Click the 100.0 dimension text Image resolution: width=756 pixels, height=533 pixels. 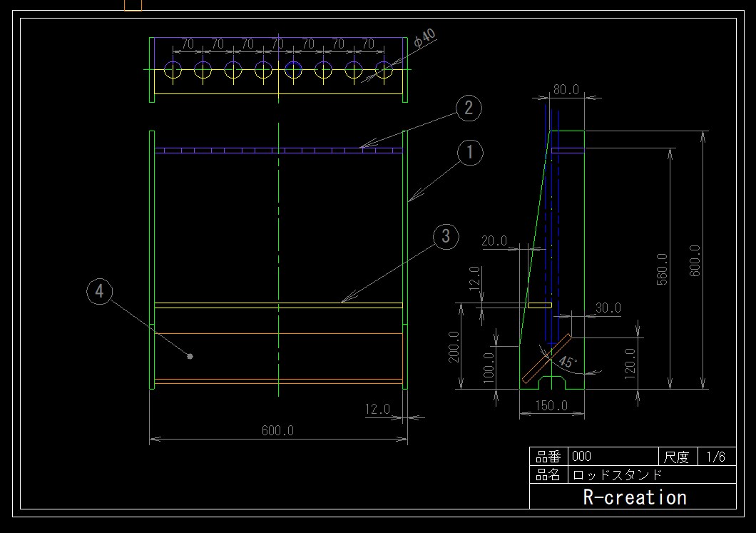(489, 367)
